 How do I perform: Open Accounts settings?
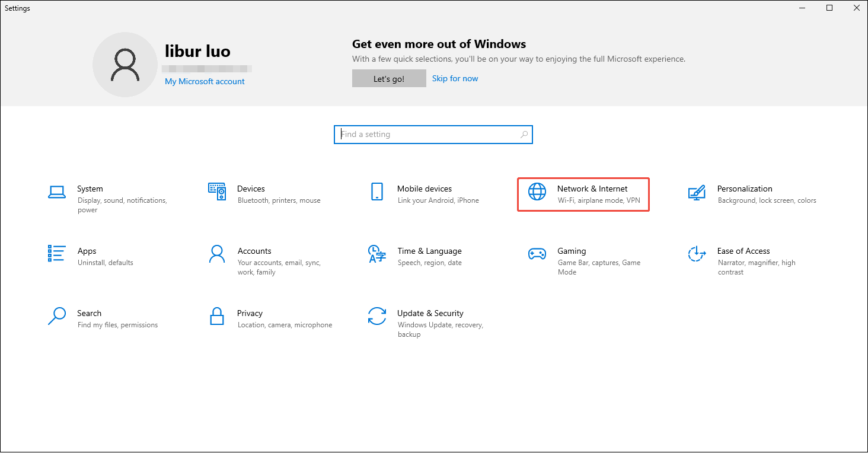(254, 251)
